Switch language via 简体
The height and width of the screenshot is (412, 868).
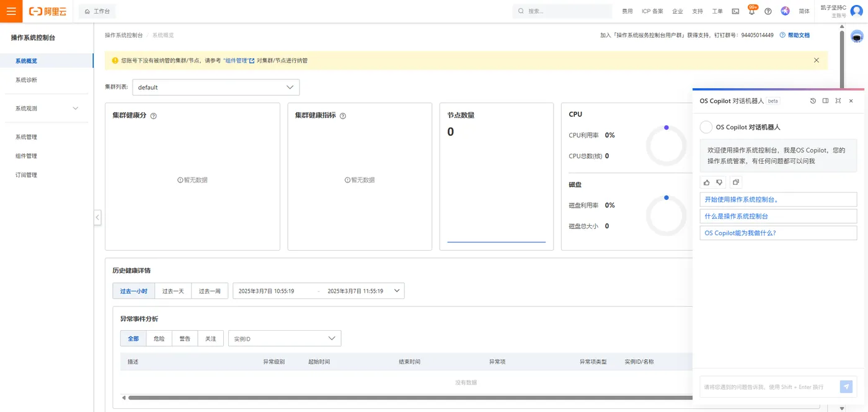(804, 11)
